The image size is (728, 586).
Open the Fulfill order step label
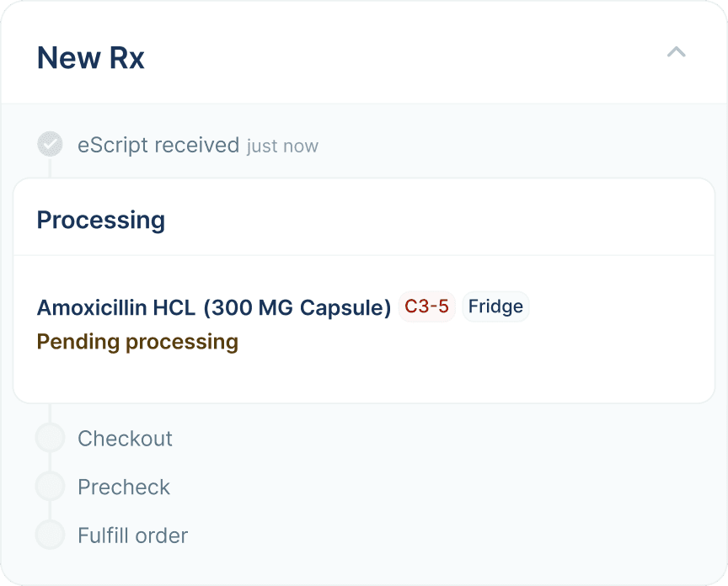[132, 535]
